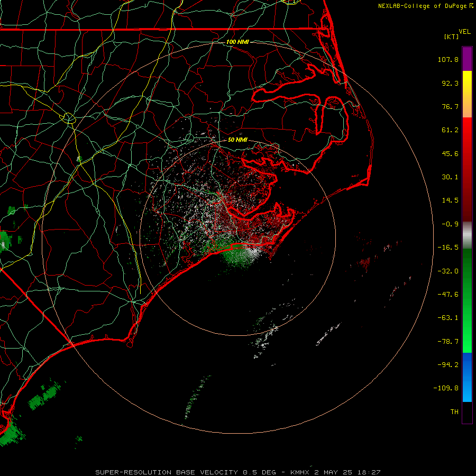Click the 18:27 timestamp in caption

tap(369, 472)
